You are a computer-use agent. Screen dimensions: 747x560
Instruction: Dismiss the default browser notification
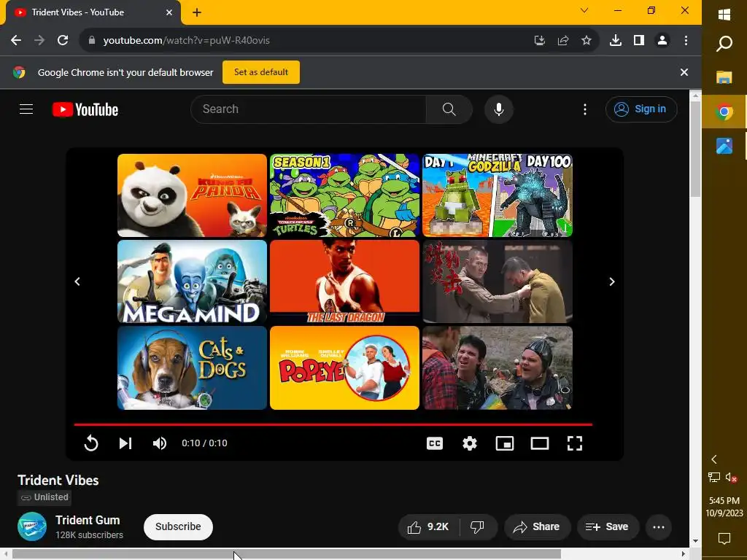(684, 72)
